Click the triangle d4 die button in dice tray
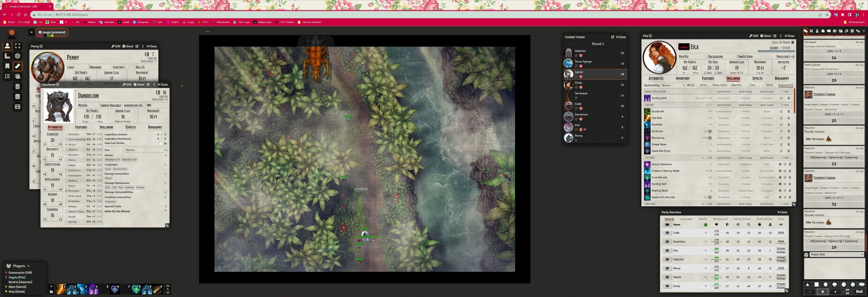868x297 pixels. [x=807, y=284]
